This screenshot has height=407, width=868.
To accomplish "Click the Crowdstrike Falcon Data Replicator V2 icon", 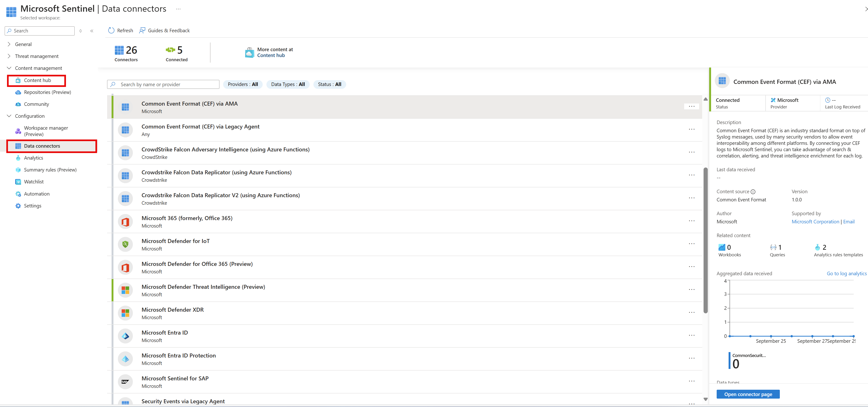I will coord(125,199).
